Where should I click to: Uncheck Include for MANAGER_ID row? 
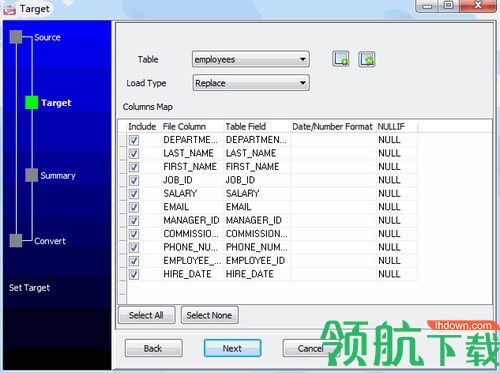click(134, 220)
